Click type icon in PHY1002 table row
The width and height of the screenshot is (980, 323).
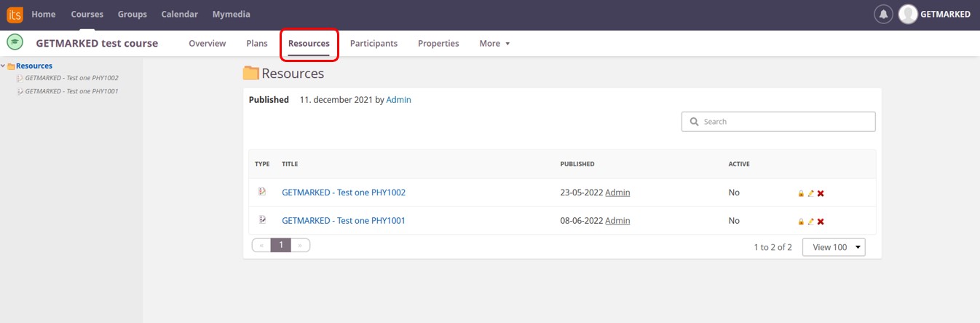[262, 192]
